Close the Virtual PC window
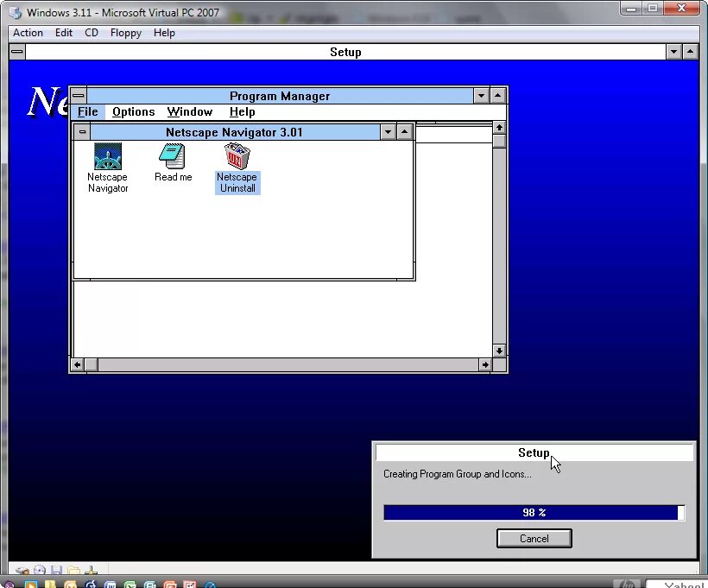 682,9
